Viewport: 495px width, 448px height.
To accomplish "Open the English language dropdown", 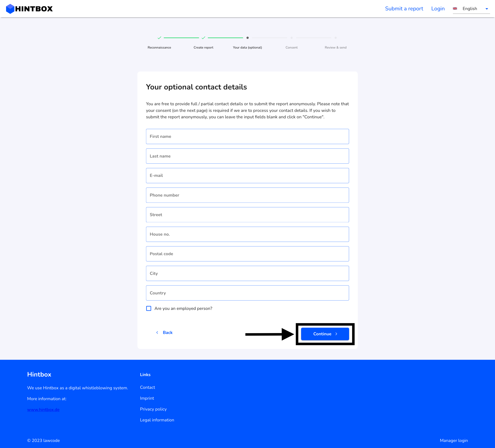I will (471, 9).
